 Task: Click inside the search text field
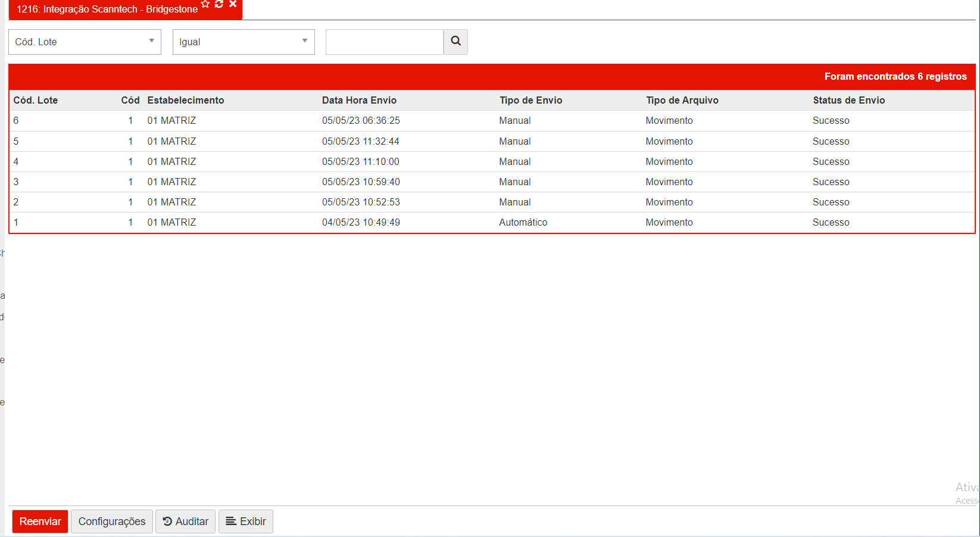tap(384, 42)
